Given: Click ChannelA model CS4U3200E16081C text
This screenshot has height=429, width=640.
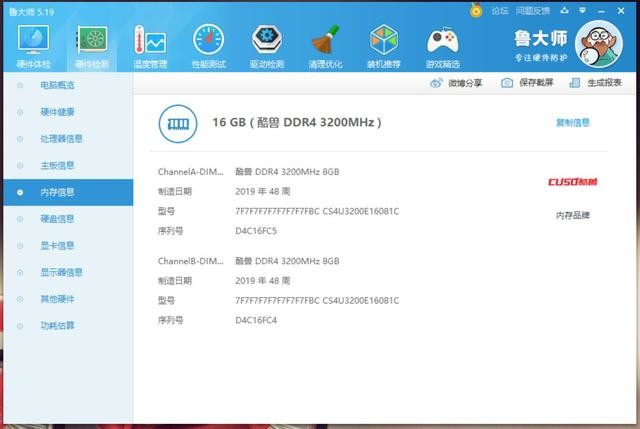Looking at the screenshot, I should coord(361,211).
